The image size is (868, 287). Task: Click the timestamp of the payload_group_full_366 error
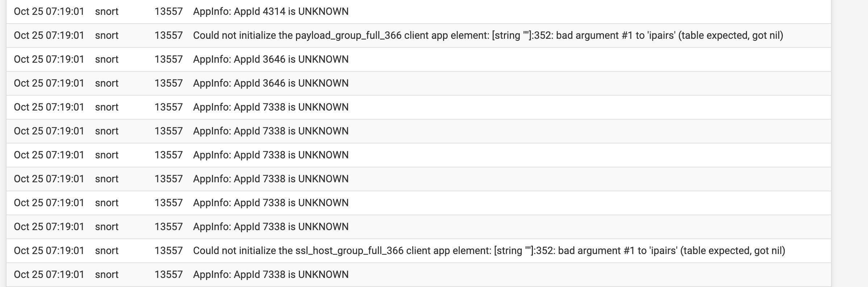(49, 36)
